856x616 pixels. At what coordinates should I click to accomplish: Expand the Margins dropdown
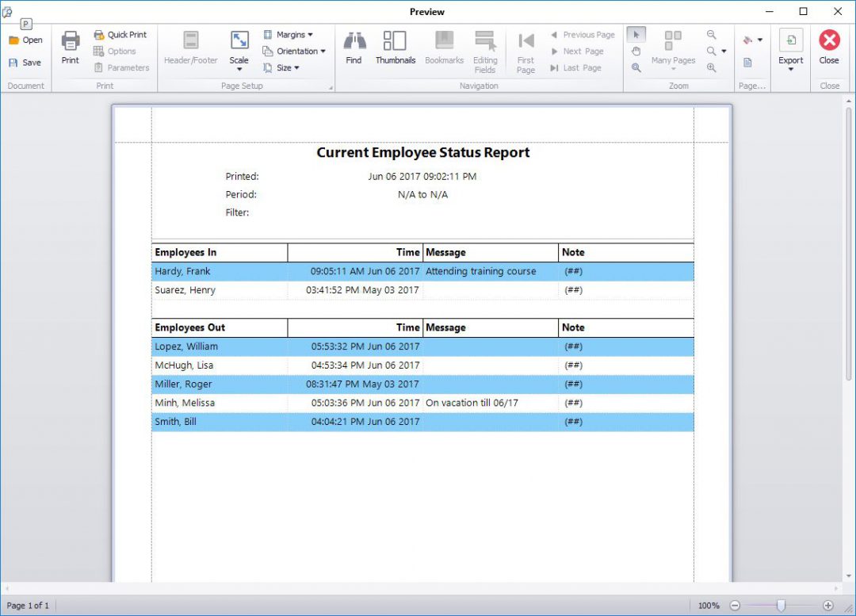292,34
